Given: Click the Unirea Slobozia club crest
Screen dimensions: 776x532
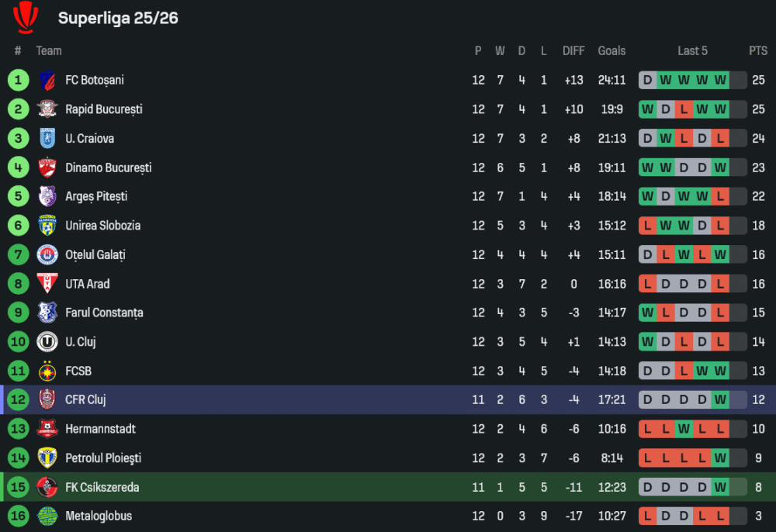Looking at the screenshot, I should (x=47, y=226).
